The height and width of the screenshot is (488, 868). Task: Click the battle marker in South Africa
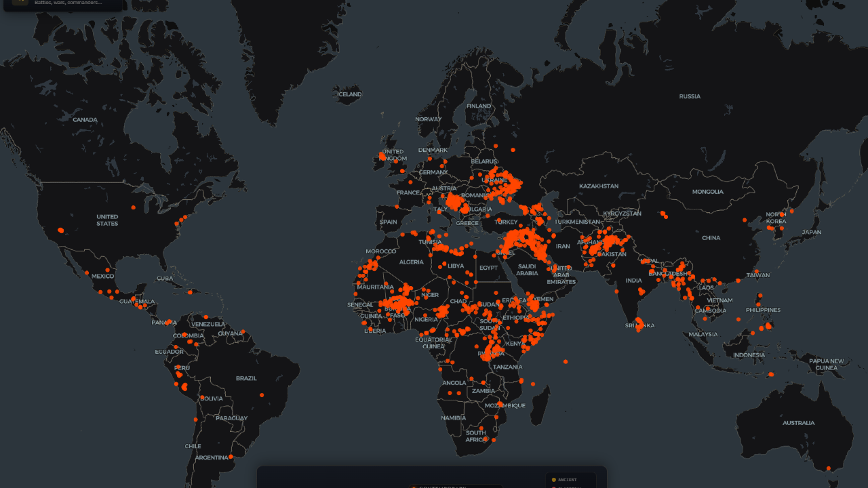click(486, 439)
